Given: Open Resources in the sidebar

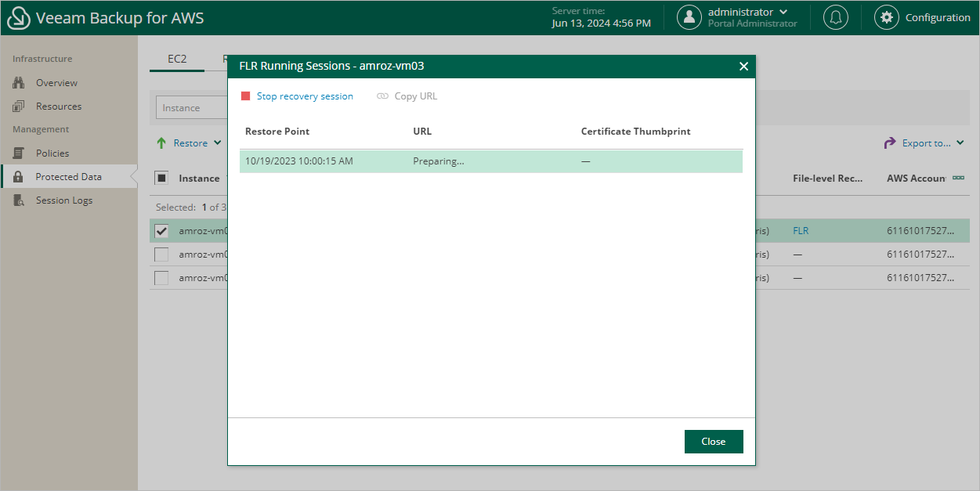Looking at the screenshot, I should click(x=59, y=107).
